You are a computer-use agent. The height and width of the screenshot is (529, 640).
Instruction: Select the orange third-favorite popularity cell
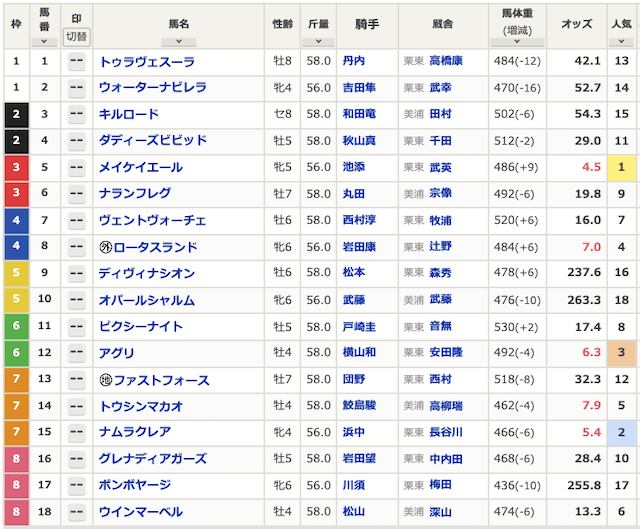pyautogui.click(x=621, y=353)
